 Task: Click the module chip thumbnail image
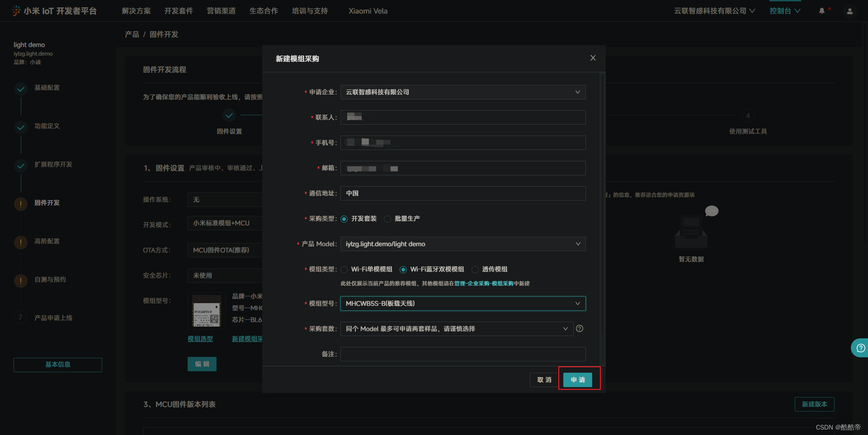pos(207,310)
